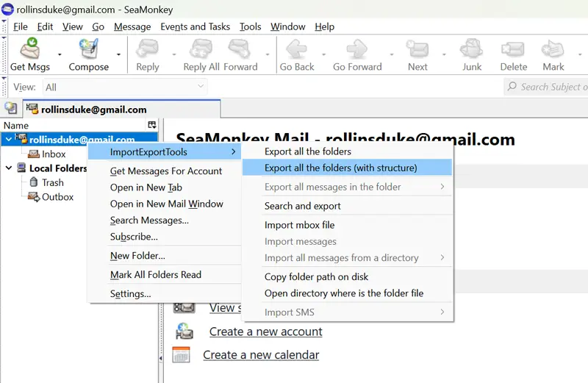
Task: Expand Export all messages in the folder submenu
Action: click(442, 187)
